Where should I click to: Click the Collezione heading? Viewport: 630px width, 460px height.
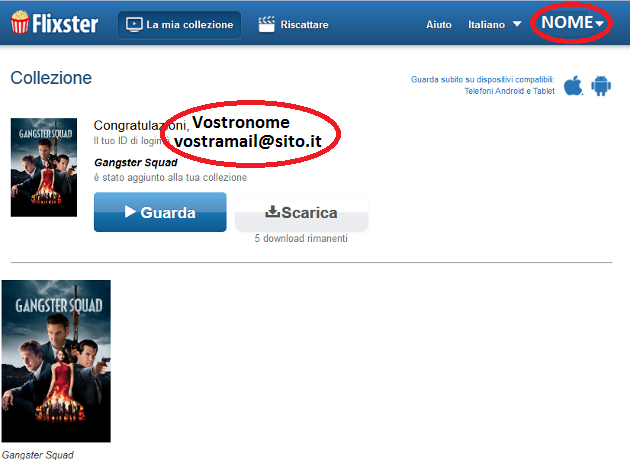click(51, 78)
